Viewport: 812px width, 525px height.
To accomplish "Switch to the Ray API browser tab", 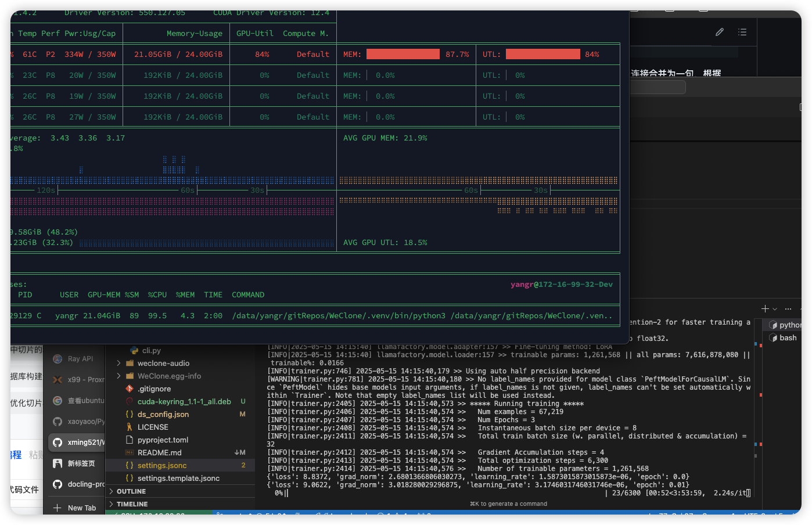I will tap(79, 359).
